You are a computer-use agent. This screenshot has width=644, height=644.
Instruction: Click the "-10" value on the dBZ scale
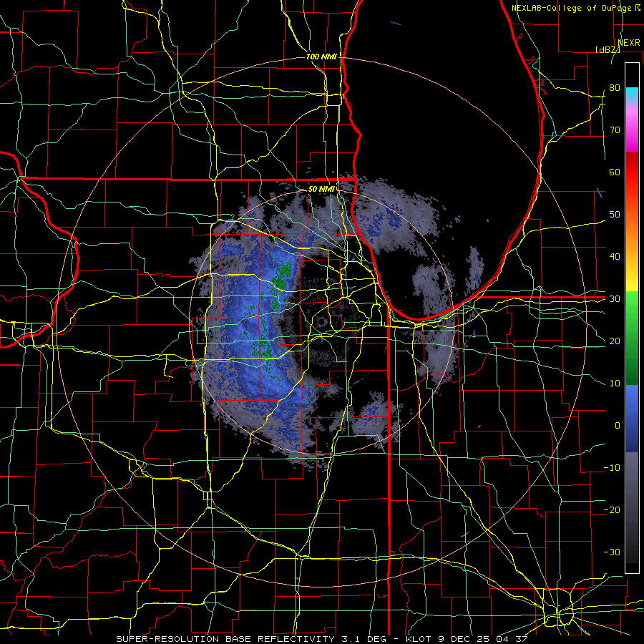pyautogui.click(x=612, y=468)
